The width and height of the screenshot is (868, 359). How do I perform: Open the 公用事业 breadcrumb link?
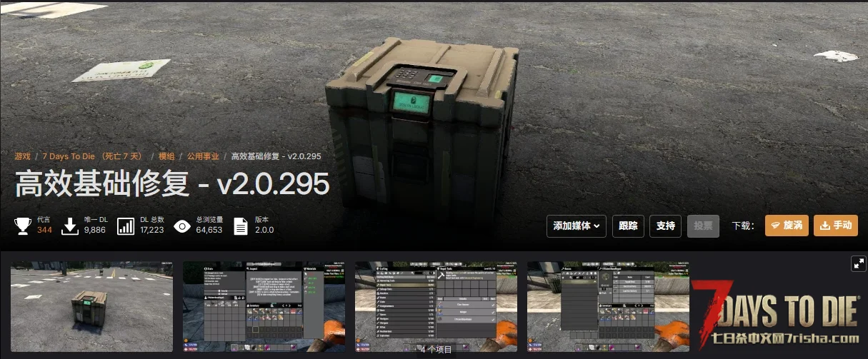pos(203,156)
